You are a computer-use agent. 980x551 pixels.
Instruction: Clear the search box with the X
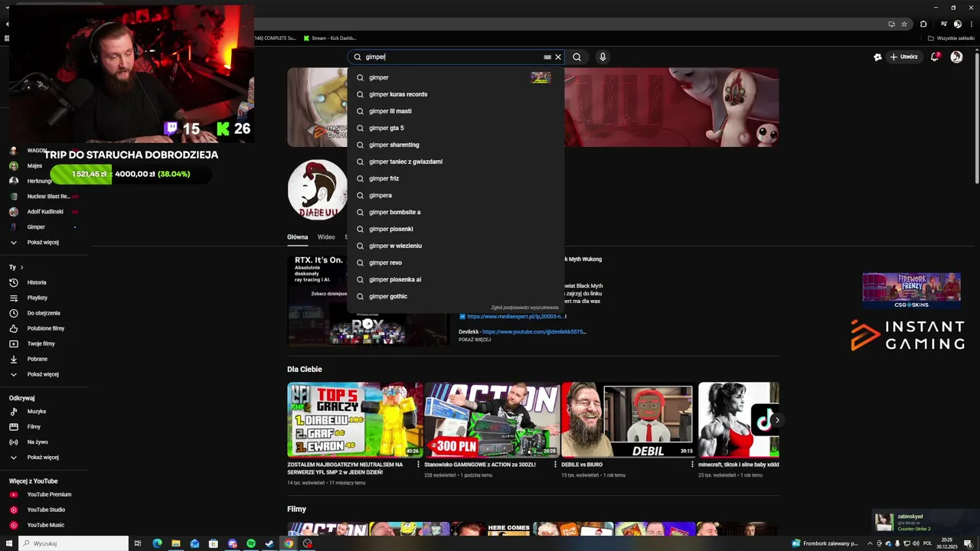(x=558, y=57)
